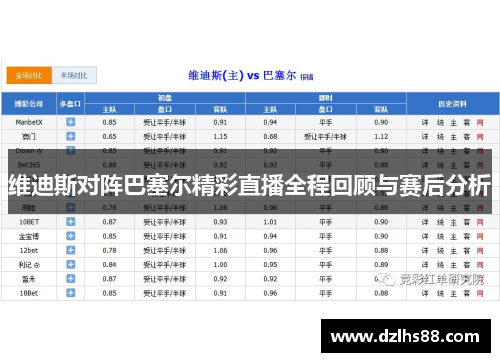Switch to the 全场对比 tab
Viewport: 500px width, 362px height.
click(29, 75)
